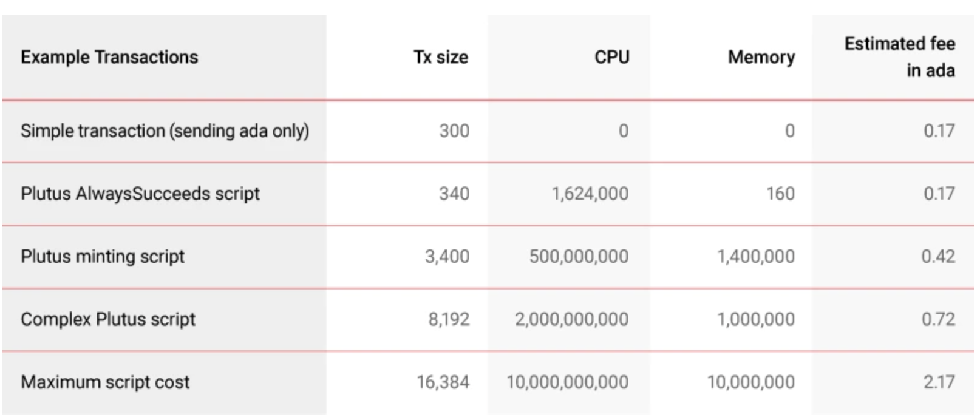
Task: Click the 16,384 Tx size value
Action: (443, 382)
